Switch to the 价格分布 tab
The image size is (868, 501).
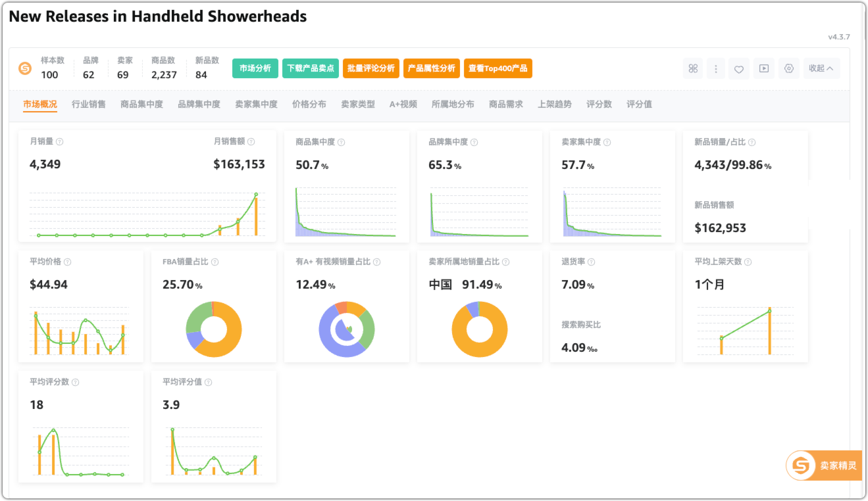(309, 104)
